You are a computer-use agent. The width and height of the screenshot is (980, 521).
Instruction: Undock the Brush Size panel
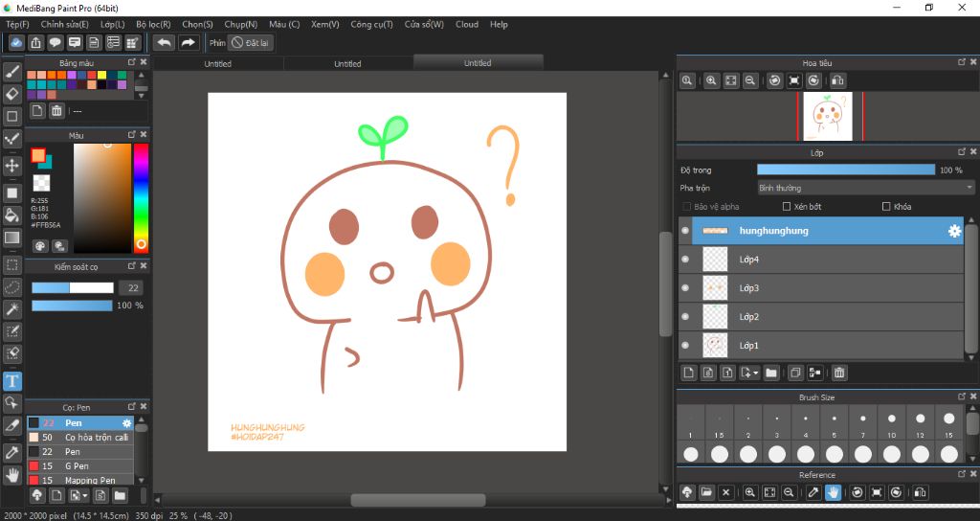point(962,396)
